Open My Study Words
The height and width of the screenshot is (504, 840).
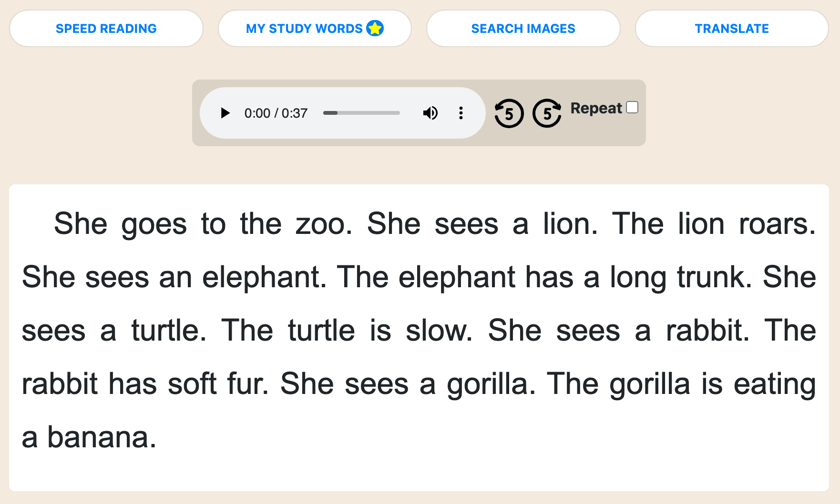[303, 29]
